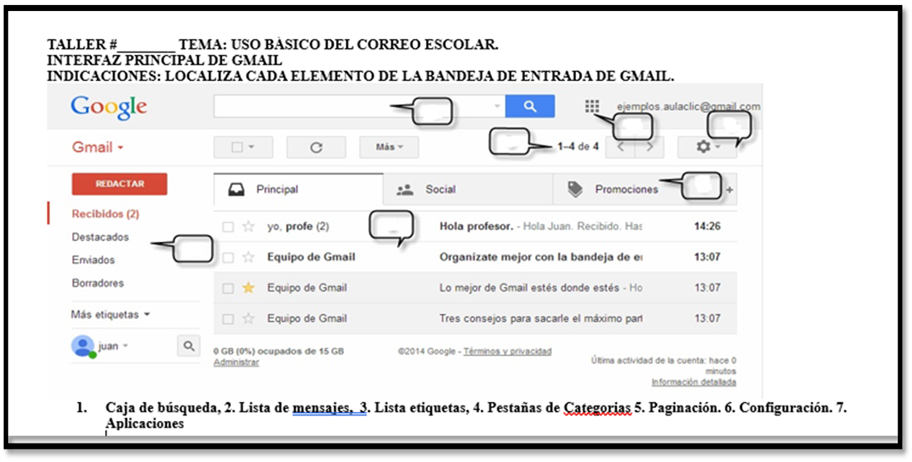Tick checkbox of 'Tres consejos' message
Screen dimensions: 912x462
229,319
